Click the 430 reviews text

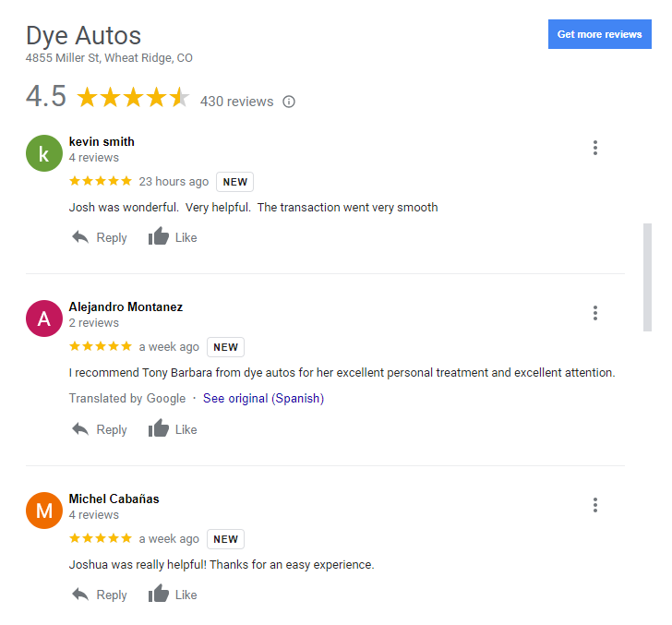point(236,102)
